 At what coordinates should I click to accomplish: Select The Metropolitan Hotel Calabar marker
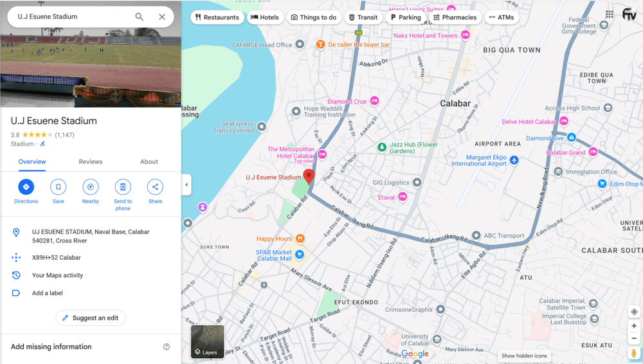point(322,154)
